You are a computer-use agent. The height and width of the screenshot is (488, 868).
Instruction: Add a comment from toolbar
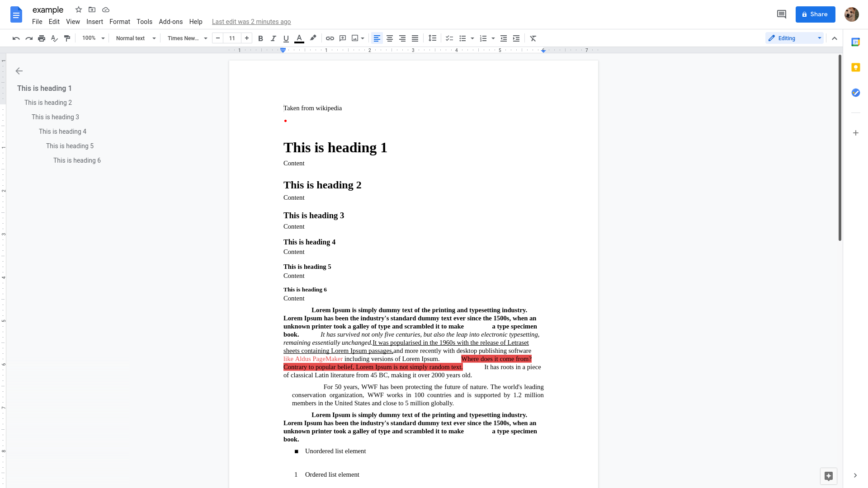pos(343,38)
